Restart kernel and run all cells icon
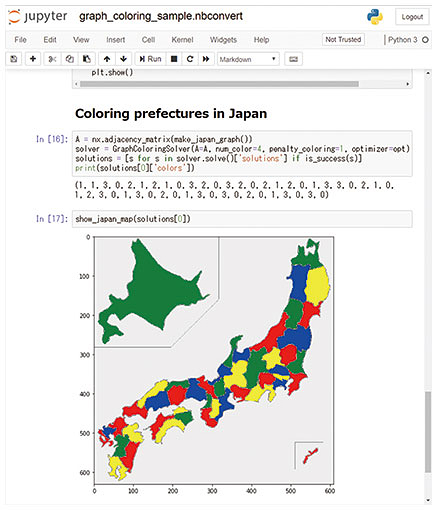Viewport: 437px width, 510px height. point(206,59)
